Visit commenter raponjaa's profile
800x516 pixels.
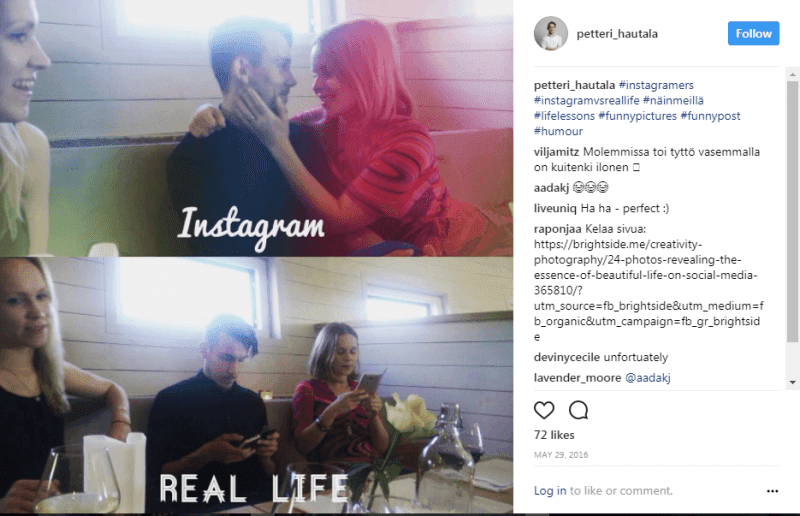[558, 229]
